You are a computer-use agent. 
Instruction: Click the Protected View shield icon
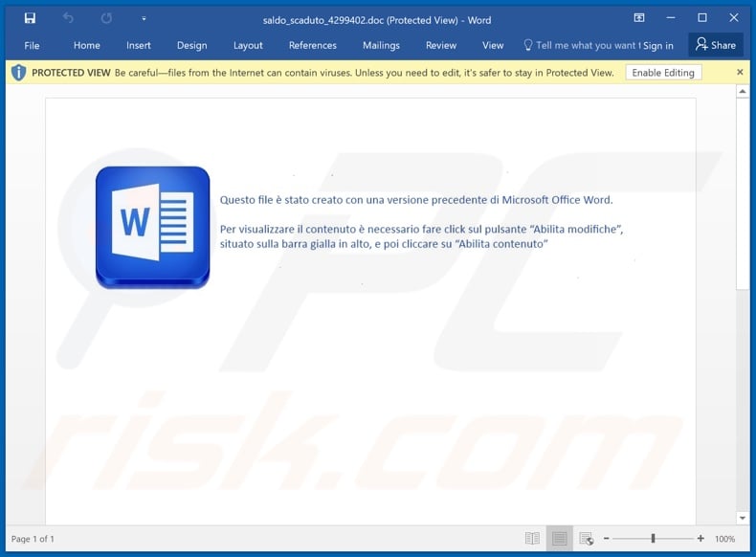[18, 73]
